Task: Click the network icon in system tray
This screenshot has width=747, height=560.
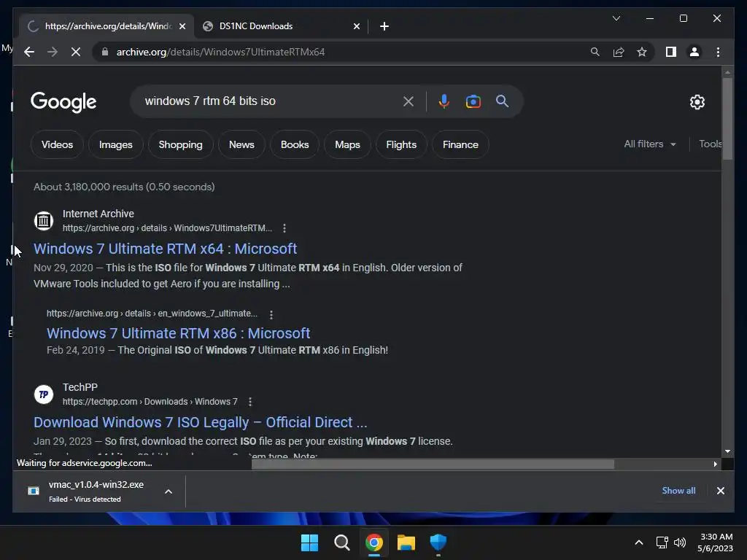Action: click(x=662, y=542)
